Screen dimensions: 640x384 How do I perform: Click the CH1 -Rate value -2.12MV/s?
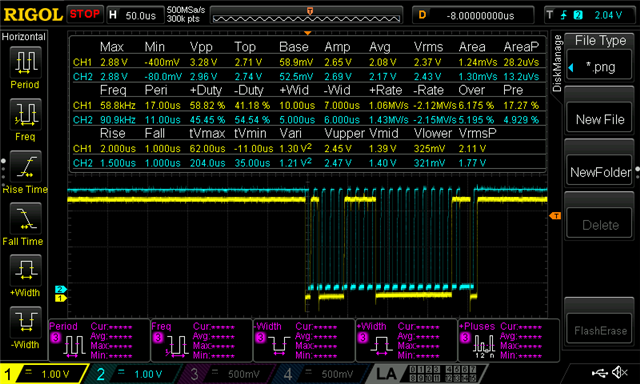(435, 105)
